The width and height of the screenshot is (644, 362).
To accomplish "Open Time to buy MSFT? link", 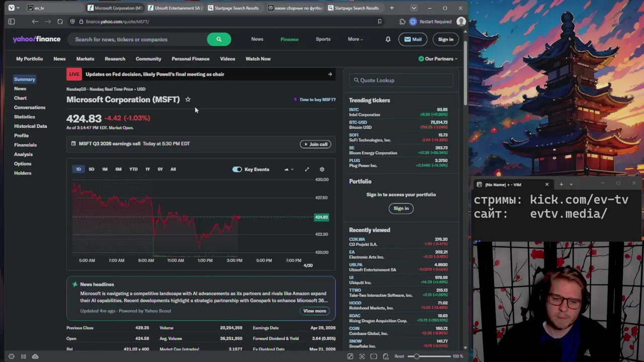I will pos(315,100).
